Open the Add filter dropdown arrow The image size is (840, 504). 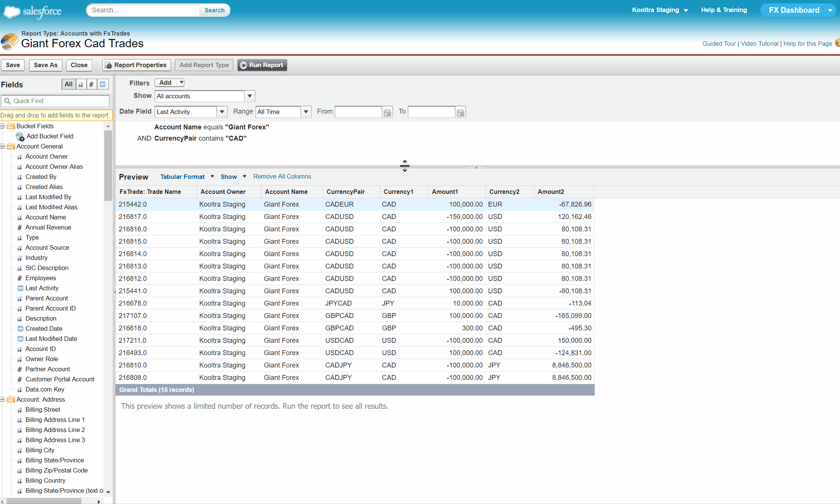pos(181,82)
